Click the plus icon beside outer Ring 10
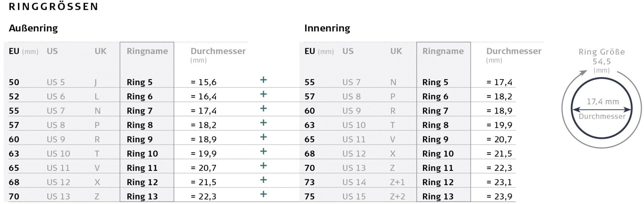The height and width of the screenshot is (204, 644). 264,151
